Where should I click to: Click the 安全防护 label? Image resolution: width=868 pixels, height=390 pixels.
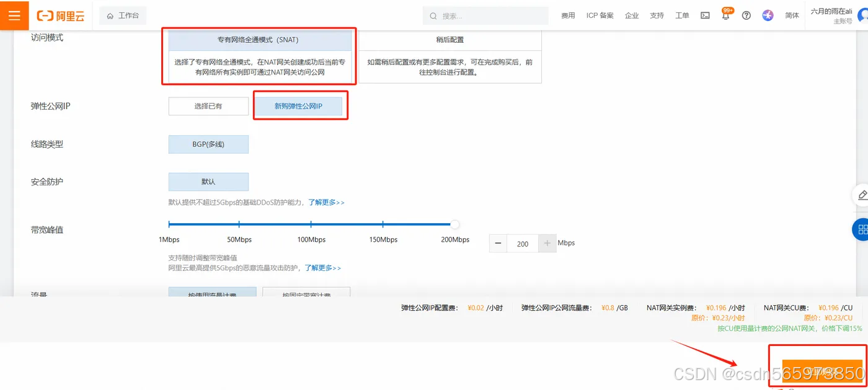[x=47, y=182]
